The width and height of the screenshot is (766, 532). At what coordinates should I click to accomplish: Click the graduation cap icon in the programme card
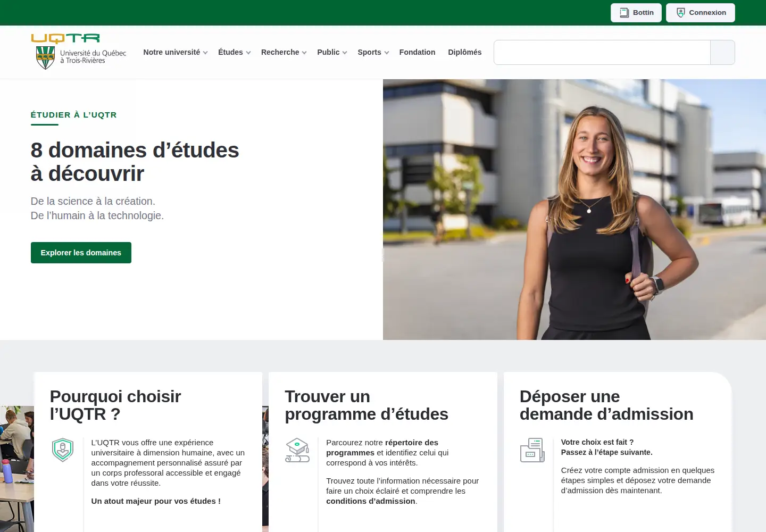click(x=297, y=450)
